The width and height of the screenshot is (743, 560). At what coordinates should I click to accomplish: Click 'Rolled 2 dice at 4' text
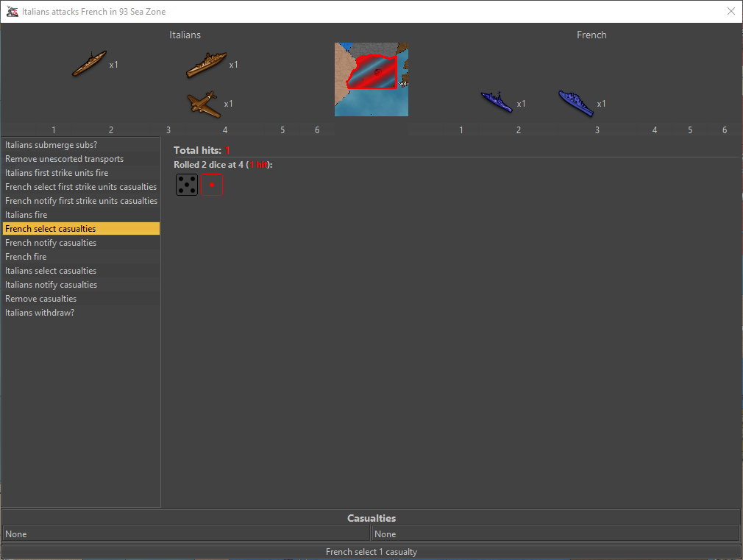(208, 165)
